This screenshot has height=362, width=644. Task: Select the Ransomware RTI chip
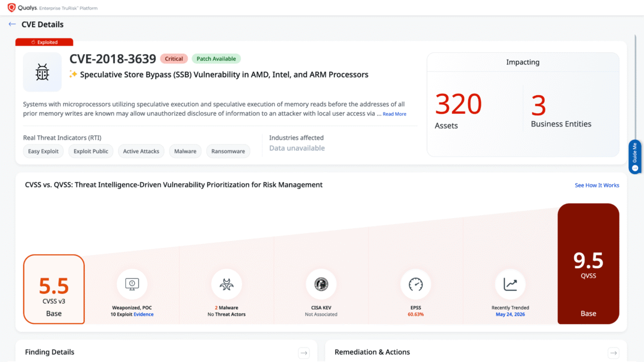point(228,151)
